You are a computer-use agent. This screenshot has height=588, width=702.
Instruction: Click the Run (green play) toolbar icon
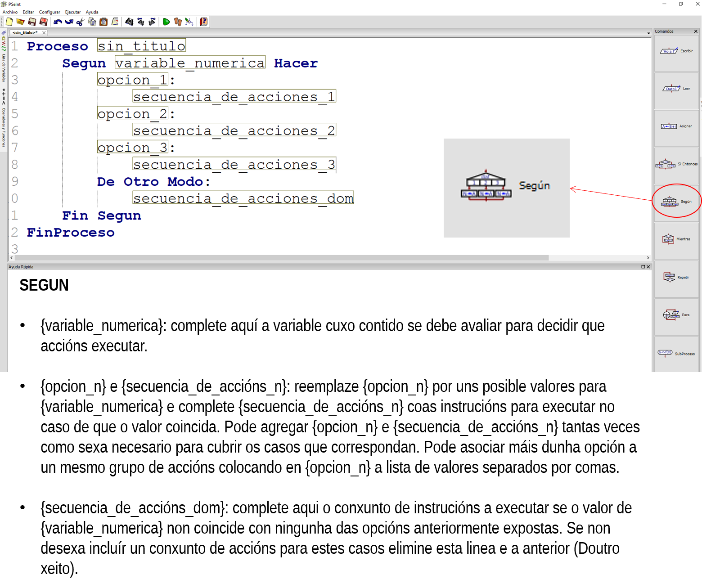(166, 22)
